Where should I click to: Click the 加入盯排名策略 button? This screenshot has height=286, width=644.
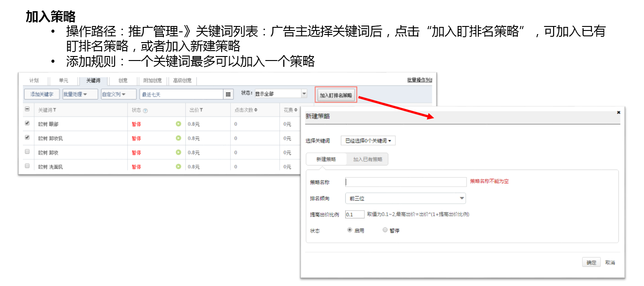click(336, 95)
